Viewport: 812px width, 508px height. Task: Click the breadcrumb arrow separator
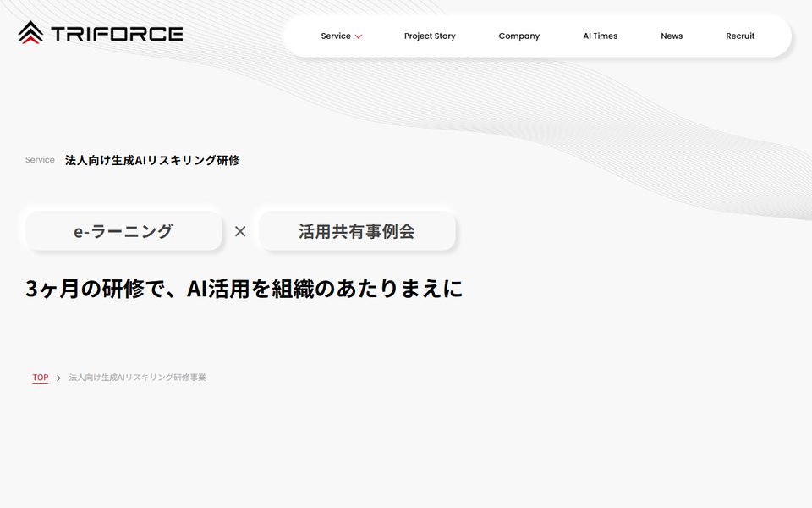point(58,378)
